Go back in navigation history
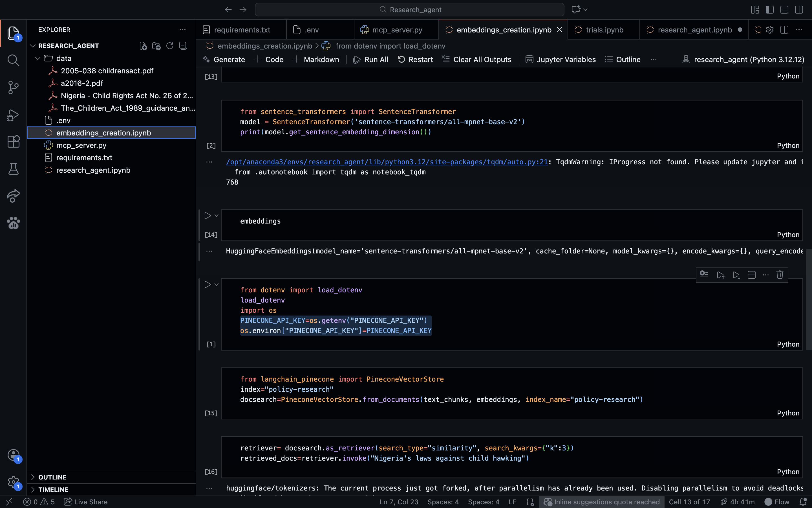 coord(228,10)
